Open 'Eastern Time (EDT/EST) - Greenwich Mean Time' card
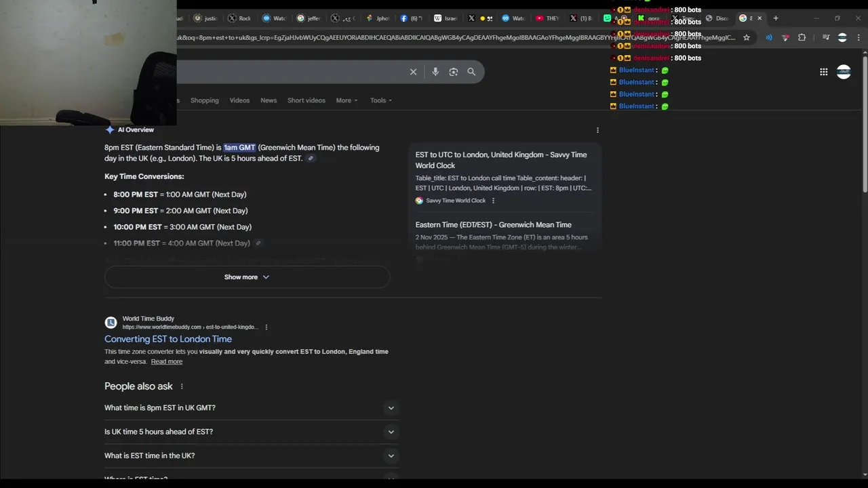Image resolution: width=868 pixels, height=488 pixels. (494, 225)
